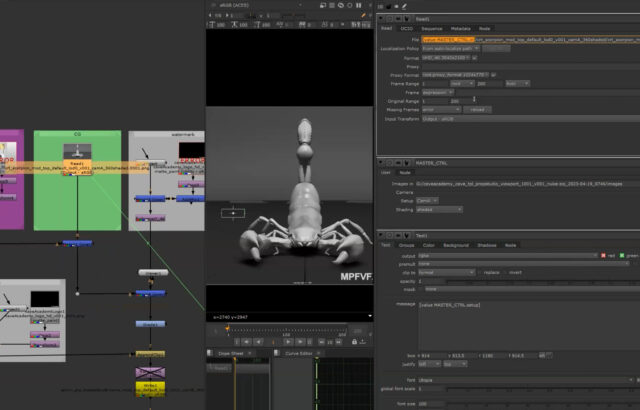Switch to the Shadows tab in Text1 panel
Screen dimensions: 640x410
coord(486,244)
